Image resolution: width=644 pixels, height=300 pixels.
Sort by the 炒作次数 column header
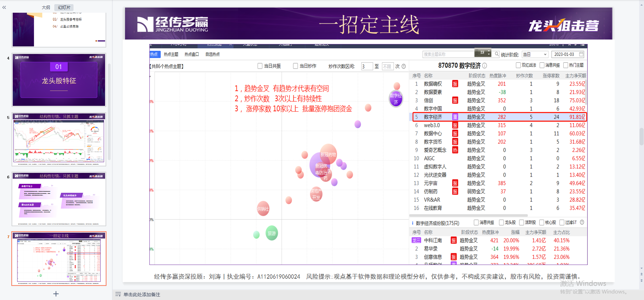(524, 76)
